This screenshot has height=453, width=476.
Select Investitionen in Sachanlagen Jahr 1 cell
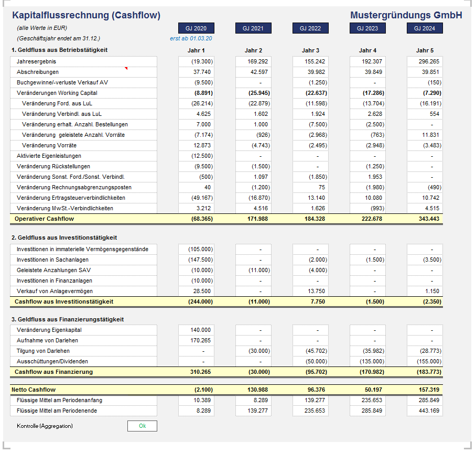pos(196,260)
